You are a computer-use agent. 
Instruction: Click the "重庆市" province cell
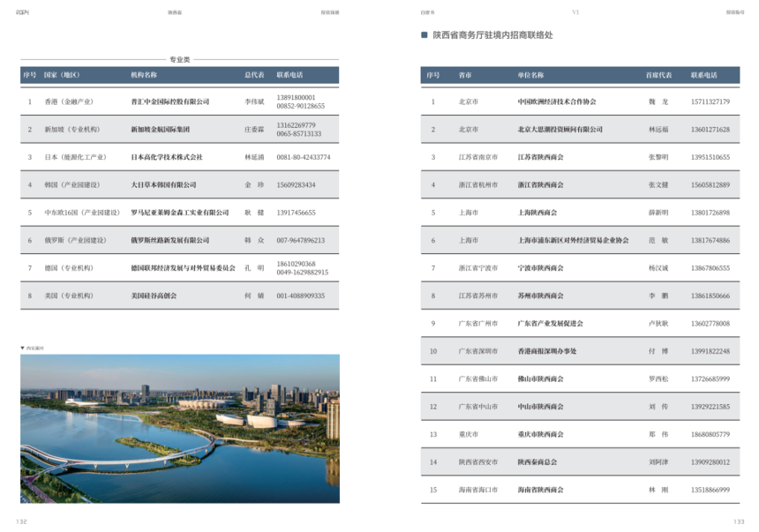click(x=469, y=434)
